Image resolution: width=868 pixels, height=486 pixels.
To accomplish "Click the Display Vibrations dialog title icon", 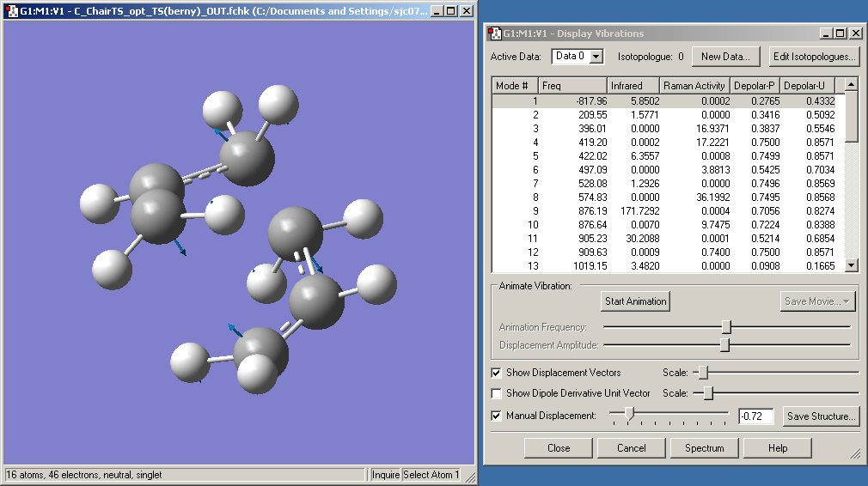I will click(x=495, y=33).
